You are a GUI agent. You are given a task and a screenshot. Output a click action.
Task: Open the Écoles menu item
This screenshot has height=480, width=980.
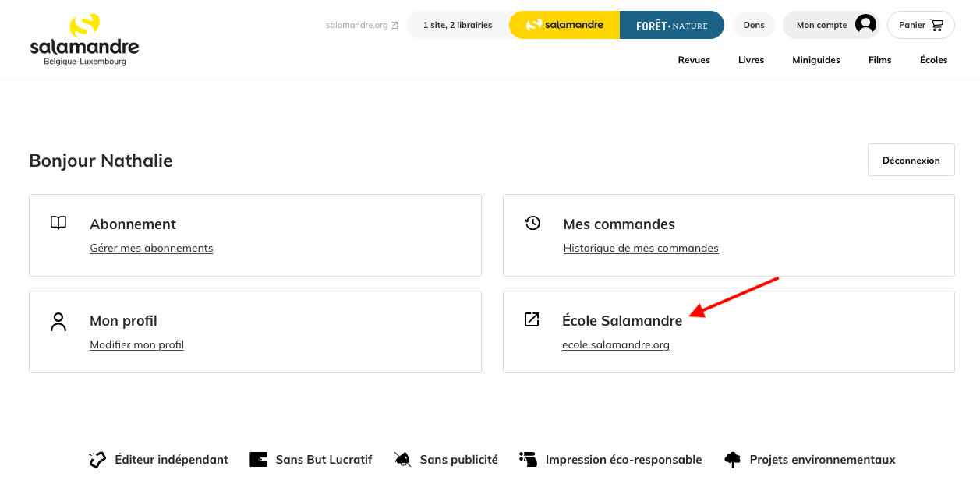click(x=934, y=60)
